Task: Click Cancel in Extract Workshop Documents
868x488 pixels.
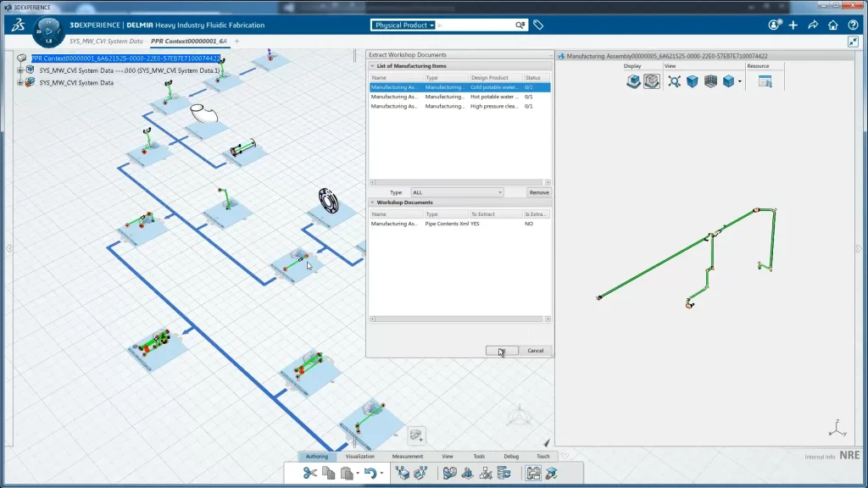Action: [x=536, y=350]
